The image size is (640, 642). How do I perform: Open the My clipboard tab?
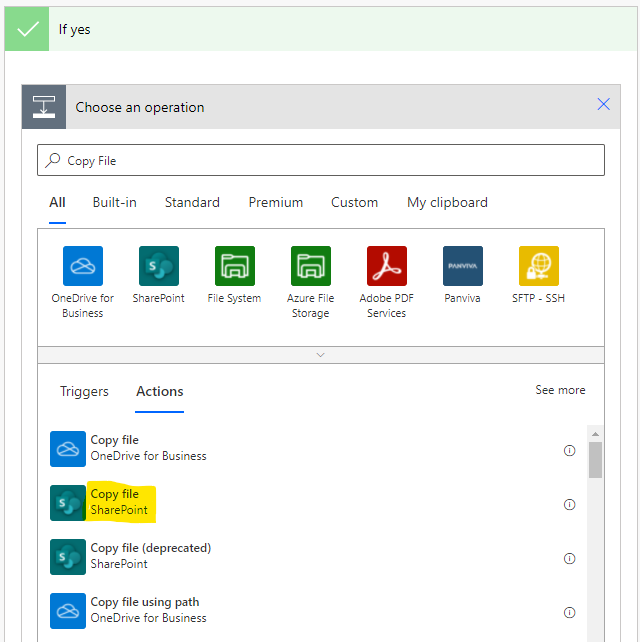point(447,203)
